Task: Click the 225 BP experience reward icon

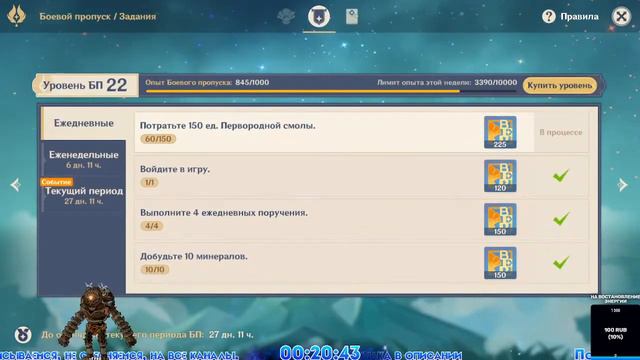Action: click(500, 132)
